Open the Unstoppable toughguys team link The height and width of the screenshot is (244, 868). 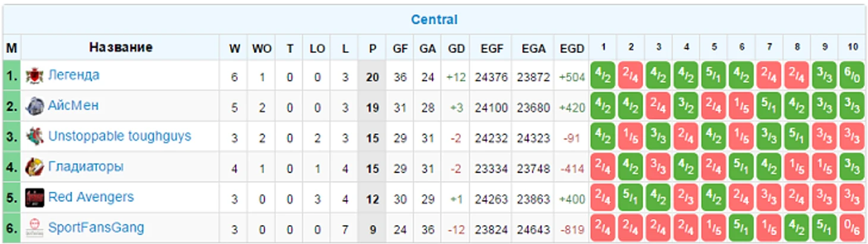pos(119,136)
